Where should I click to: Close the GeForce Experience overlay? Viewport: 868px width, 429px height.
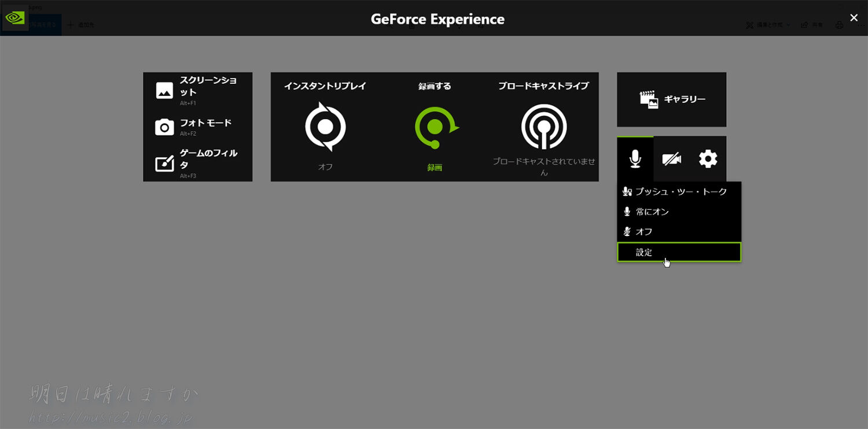pyautogui.click(x=854, y=18)
